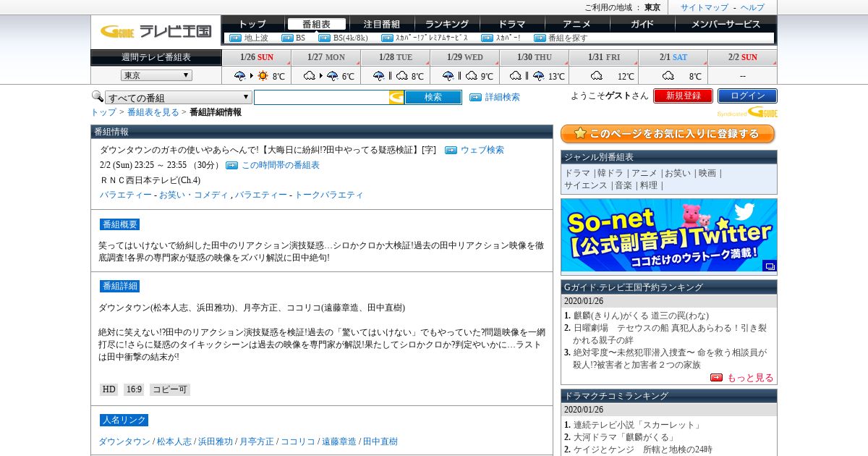Click the arrow icon next to 詳細検索
Image resolution: width=868 pixels, height=456 pixels.
[x=475, y=97]
